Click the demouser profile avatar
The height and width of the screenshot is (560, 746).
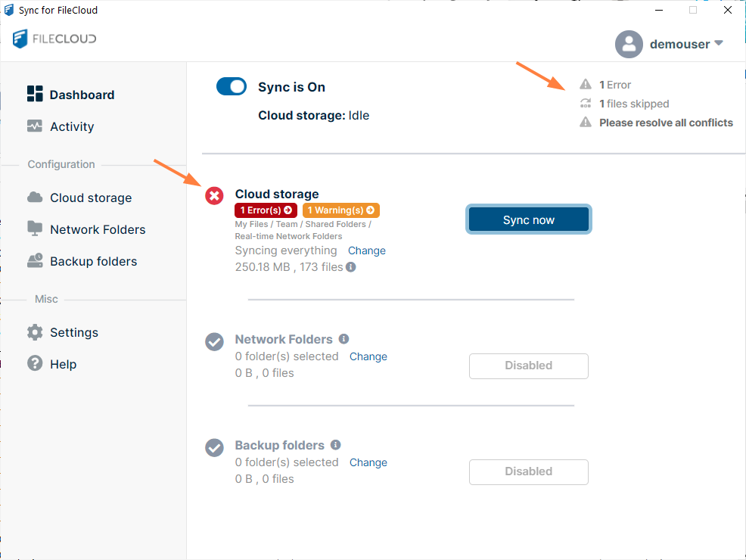629,44
